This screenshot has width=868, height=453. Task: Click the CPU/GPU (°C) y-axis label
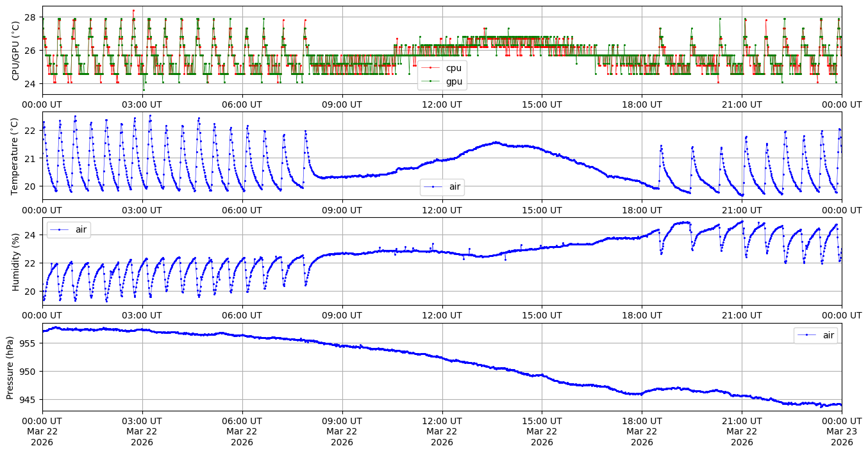point(16,51)
